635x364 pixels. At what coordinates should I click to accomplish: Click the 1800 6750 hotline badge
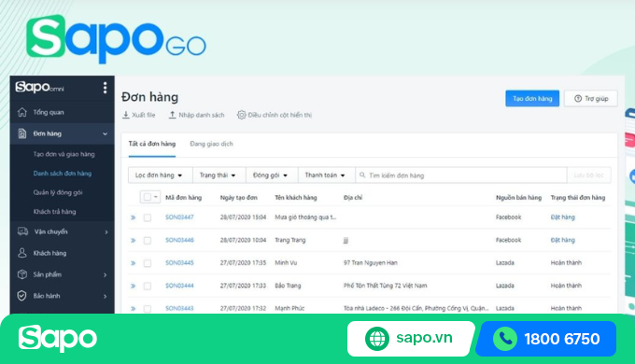click(x=546, y=339)
